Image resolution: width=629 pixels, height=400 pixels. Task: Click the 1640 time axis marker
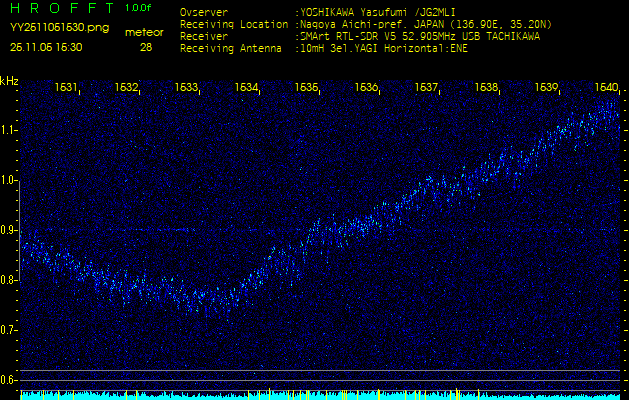click(x=606, y=87)
